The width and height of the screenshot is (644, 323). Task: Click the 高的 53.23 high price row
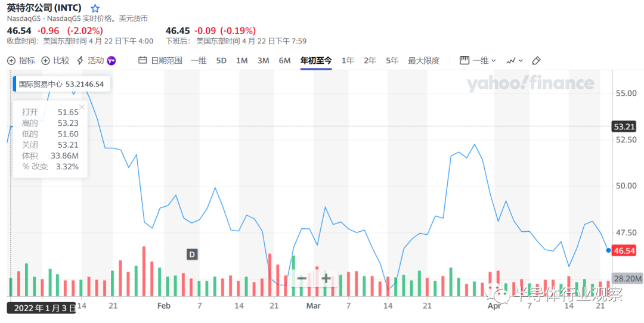coord(50,123)
